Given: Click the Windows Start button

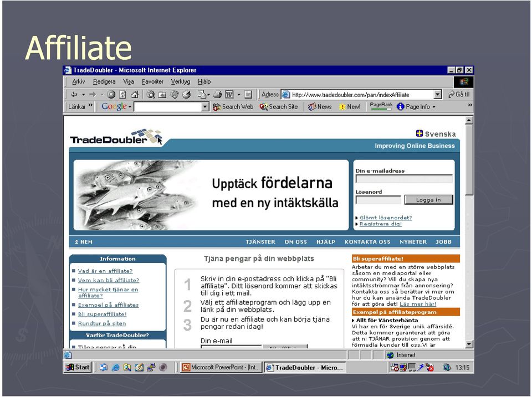Looking at the screenshot, I should (x=78, y=367).
